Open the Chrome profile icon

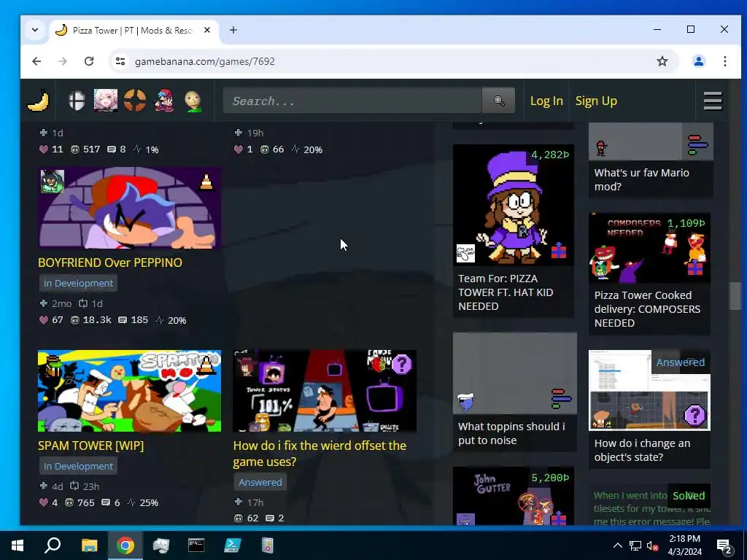pyautogui.click(x=698, y=61)
